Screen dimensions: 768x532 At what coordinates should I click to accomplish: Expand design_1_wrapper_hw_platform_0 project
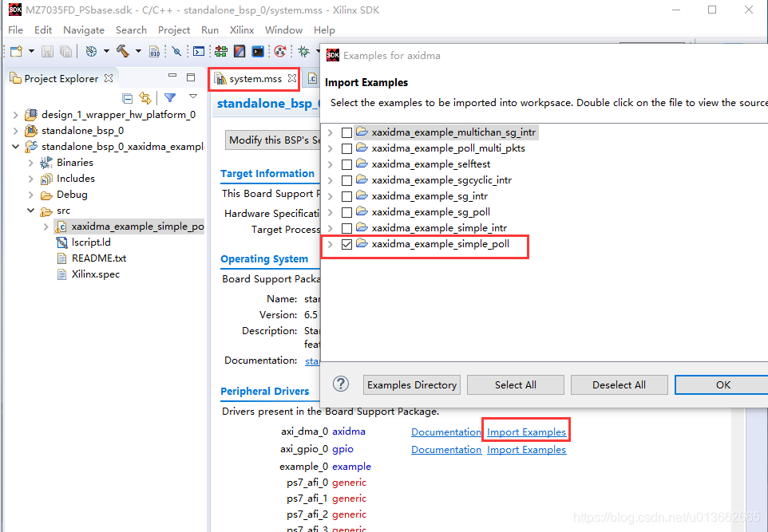click(16, 115)
